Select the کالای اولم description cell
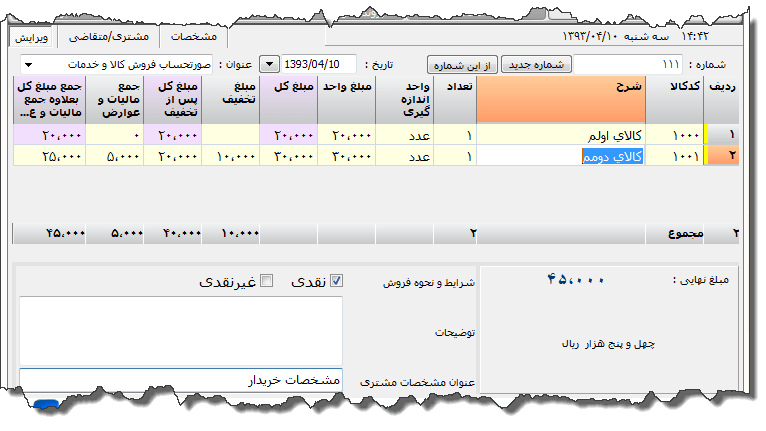 (x=574, y=135)
